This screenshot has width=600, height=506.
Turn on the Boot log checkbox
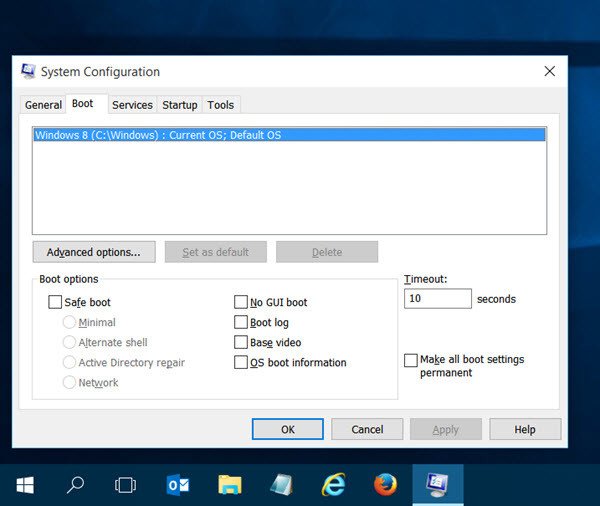point(241,322)
